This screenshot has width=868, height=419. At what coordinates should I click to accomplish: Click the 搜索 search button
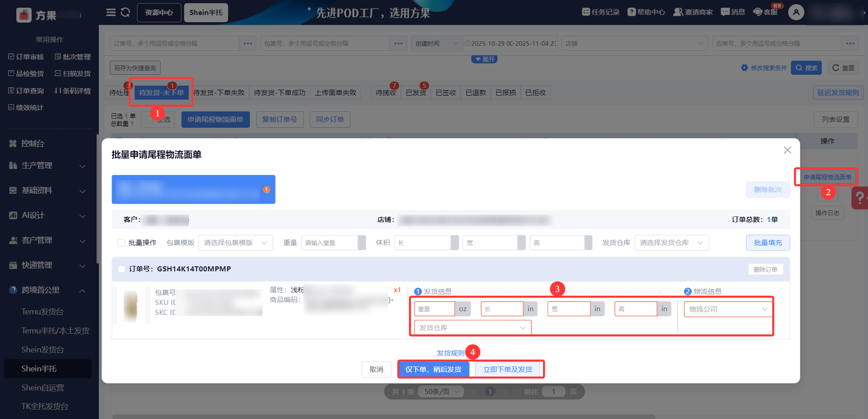[x=806, y=68]
